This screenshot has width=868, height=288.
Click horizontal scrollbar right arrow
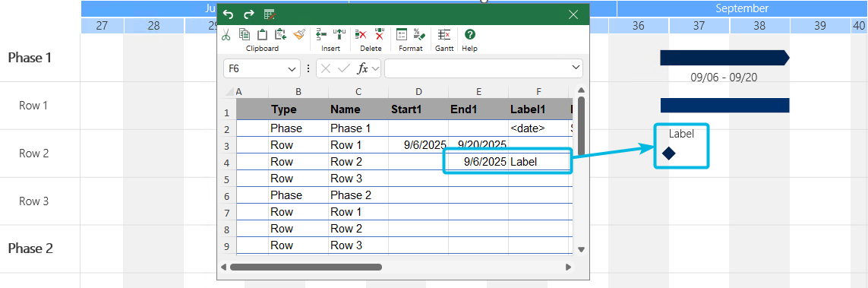568,267
